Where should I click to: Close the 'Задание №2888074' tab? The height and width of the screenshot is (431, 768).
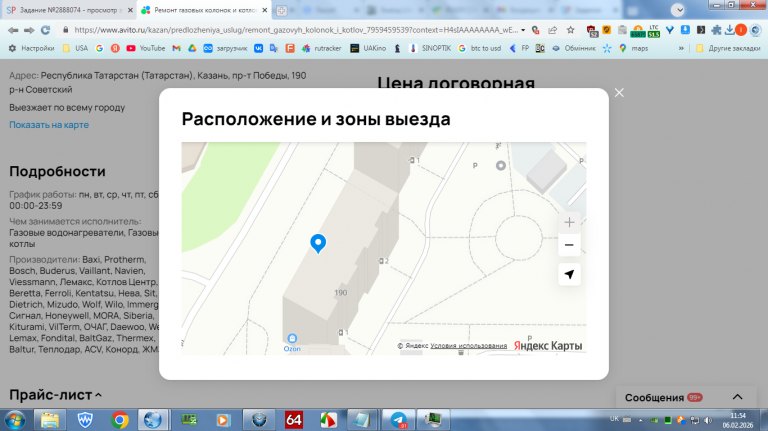click(x=130, y=10)
